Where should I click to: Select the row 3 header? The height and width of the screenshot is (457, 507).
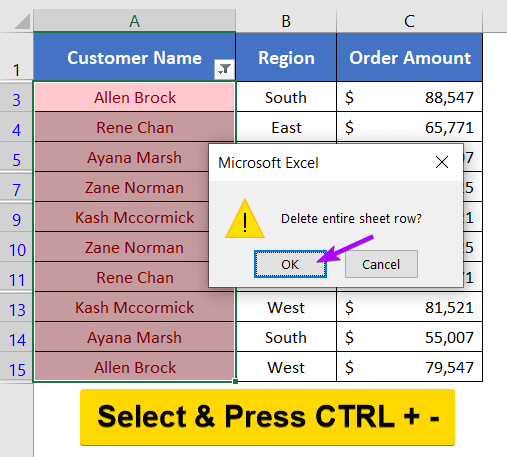pyautogui.click(x=16, y=97)
